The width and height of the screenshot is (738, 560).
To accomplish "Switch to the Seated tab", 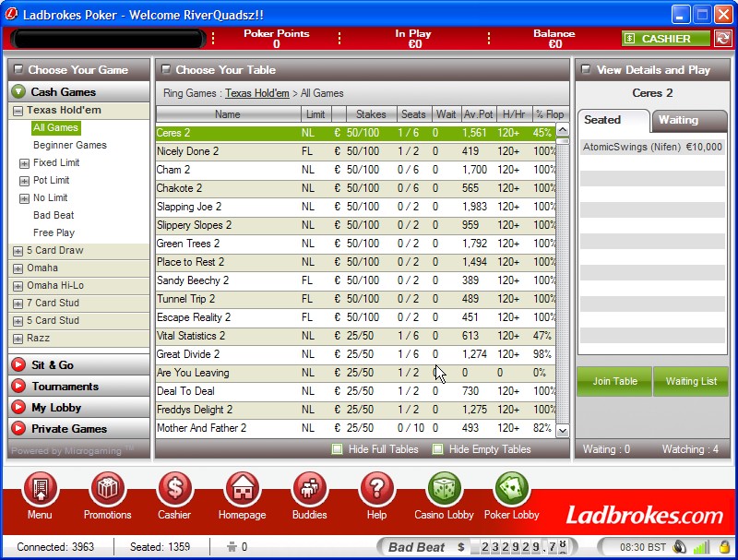I will 613,121.
